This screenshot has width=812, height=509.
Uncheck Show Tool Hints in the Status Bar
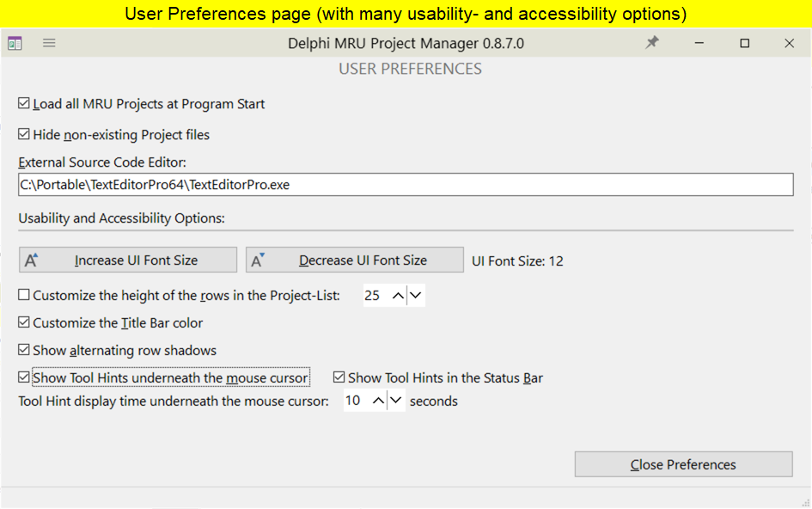[339, 377]
